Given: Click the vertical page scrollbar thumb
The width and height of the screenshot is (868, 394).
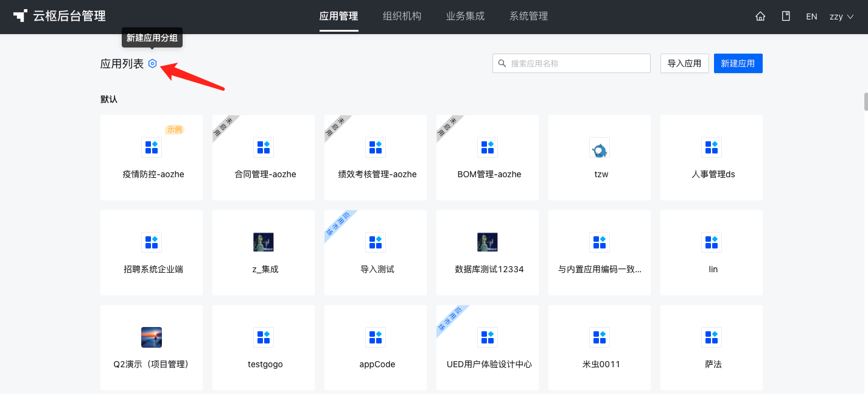Looking at the screenshot, I should point(865,102).
